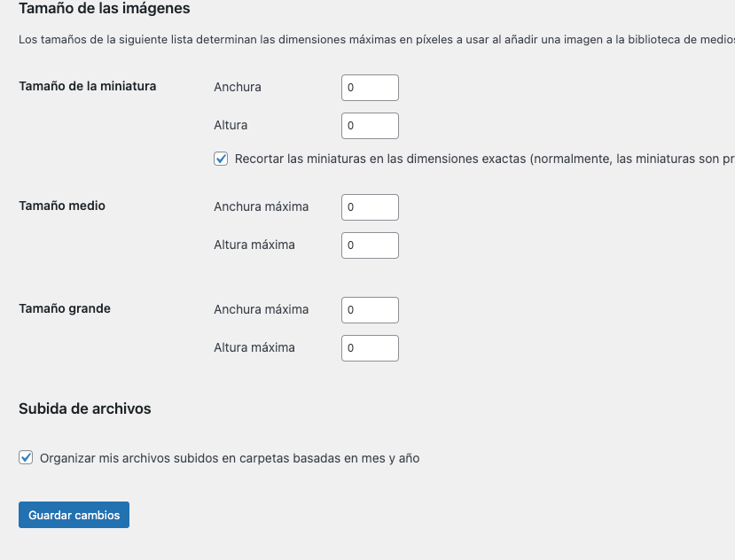Screen dimensions: 735x560
Task: Click the Tamaño de las imágenes heading
Action: pyautogui.click(x=104, y=9)
